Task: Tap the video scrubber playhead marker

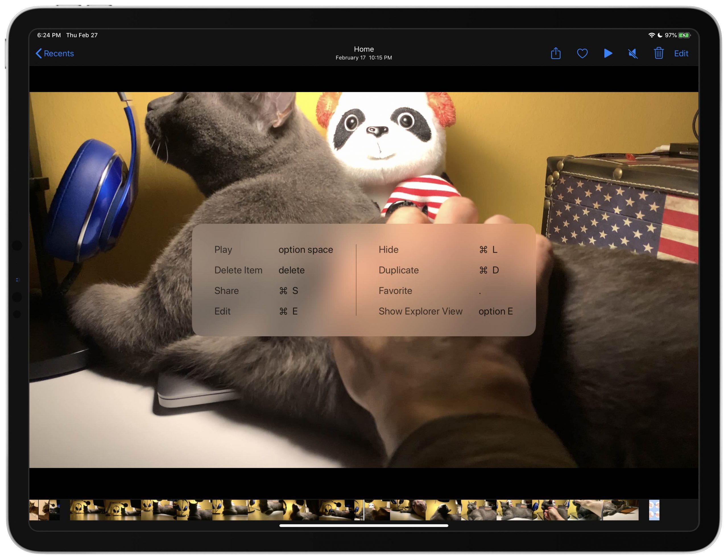Action: (364, 510)
